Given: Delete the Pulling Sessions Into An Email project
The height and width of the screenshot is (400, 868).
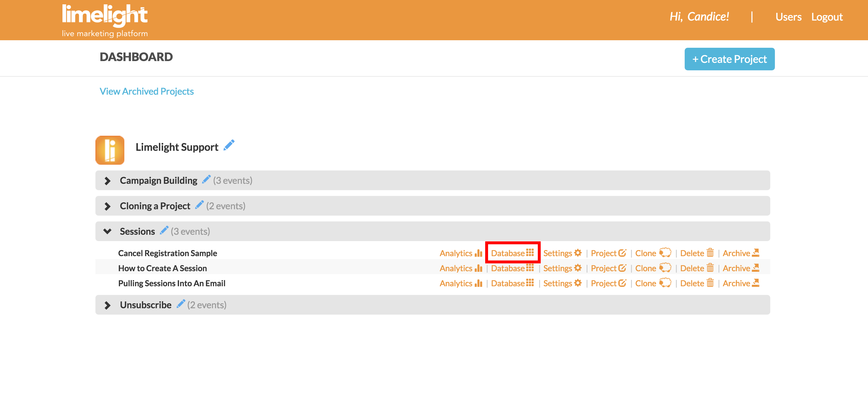Looking at the screenshot, I should [697, 283].
